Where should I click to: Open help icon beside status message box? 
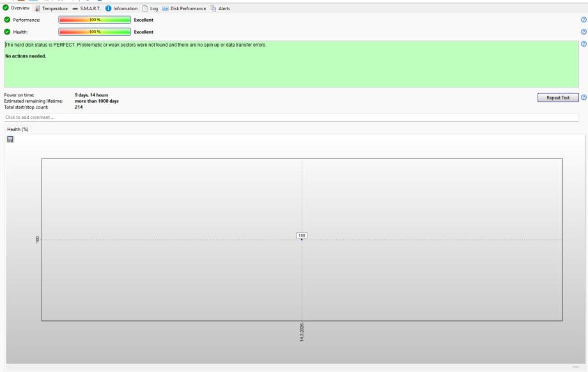coord(584,44)
